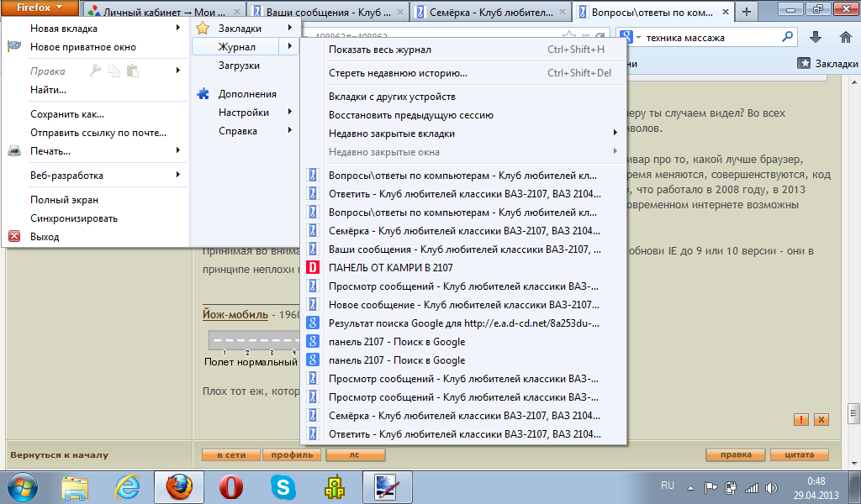Select 'Синхронизировать' menu item
The height and width of the screenshot is (504, 861).
pos(95,218)
